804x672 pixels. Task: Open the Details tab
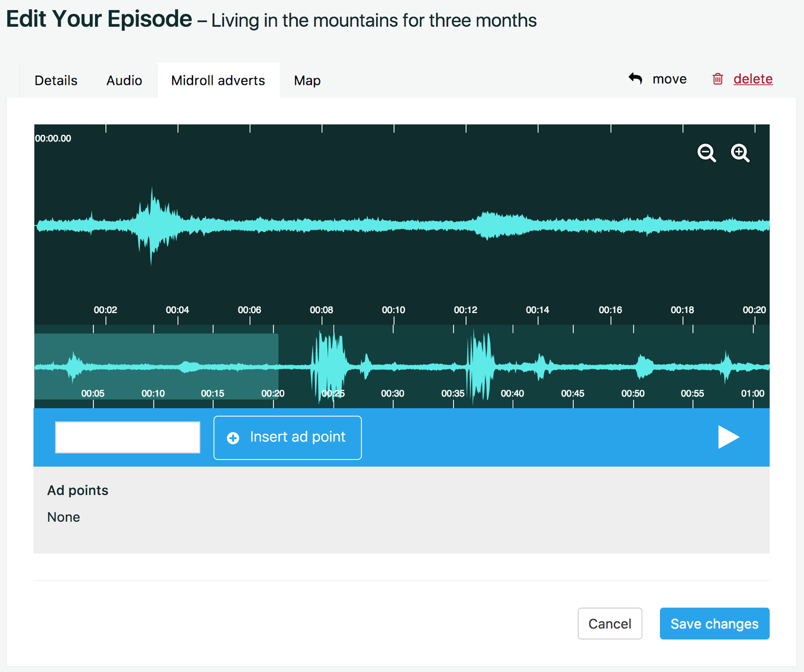coord(56,80)
